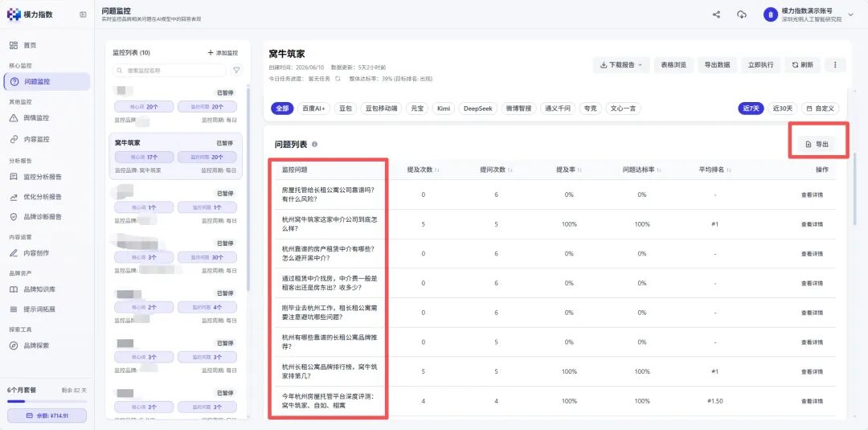
Task: Click the info icon beside 问题列表
Action: coord(314,145)
